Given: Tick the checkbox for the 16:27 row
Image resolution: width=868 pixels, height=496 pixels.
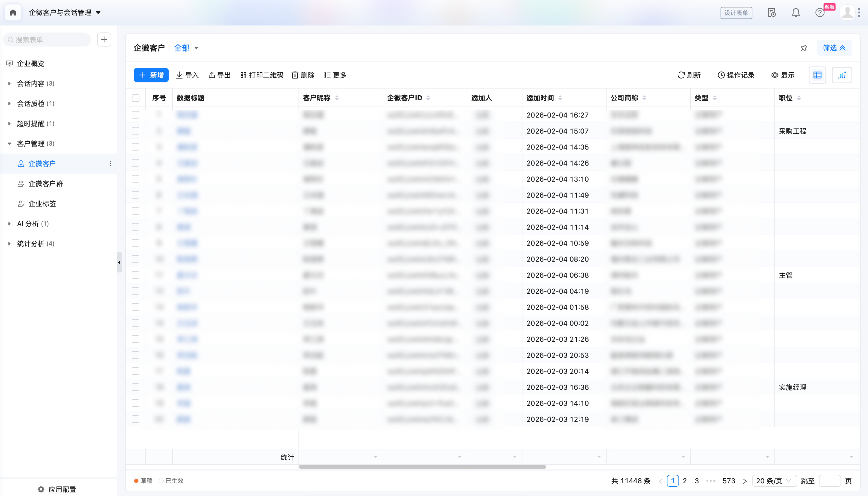Looking at the screenshot, I should pos(136,115).
